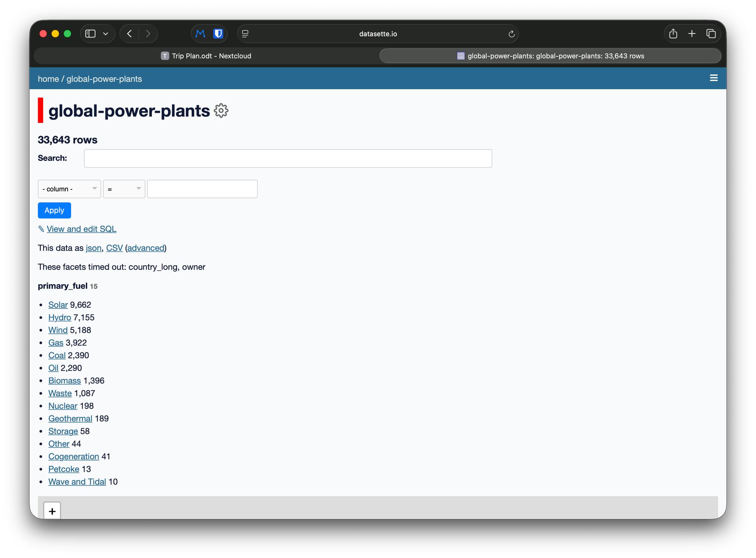This screenshot has height=558, width=756.
Task: Select the global-power-plants browser tab
Action: click(550, 56)
